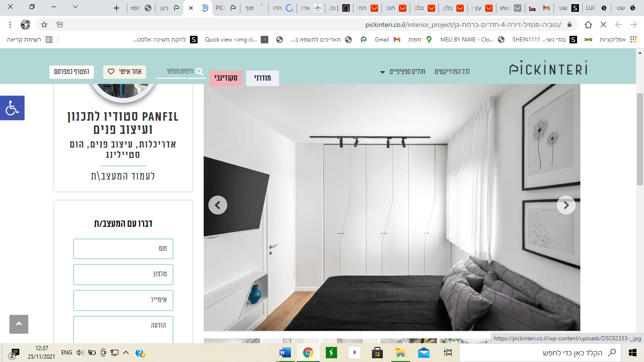Open a new tab with the plus button
This screenshot has height=362, width=644.
pyautogui.click(x=117, y=8)
